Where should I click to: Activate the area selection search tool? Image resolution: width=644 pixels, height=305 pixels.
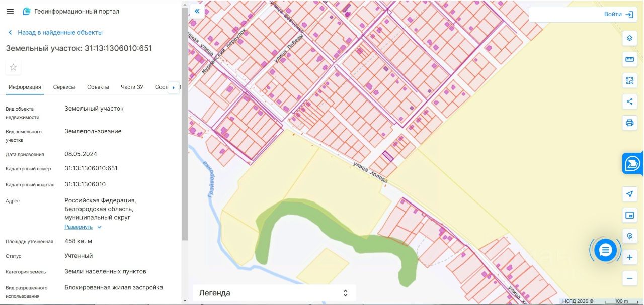[629, 80]
